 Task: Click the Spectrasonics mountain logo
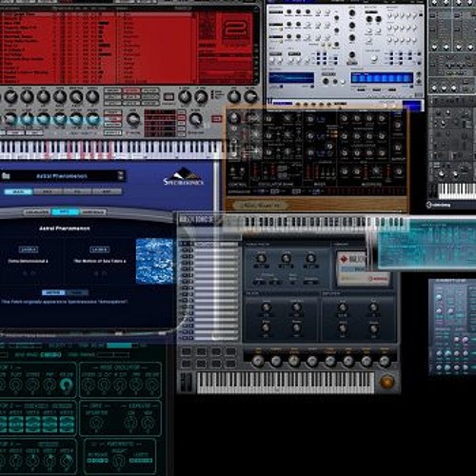click(x=184, y=177)
